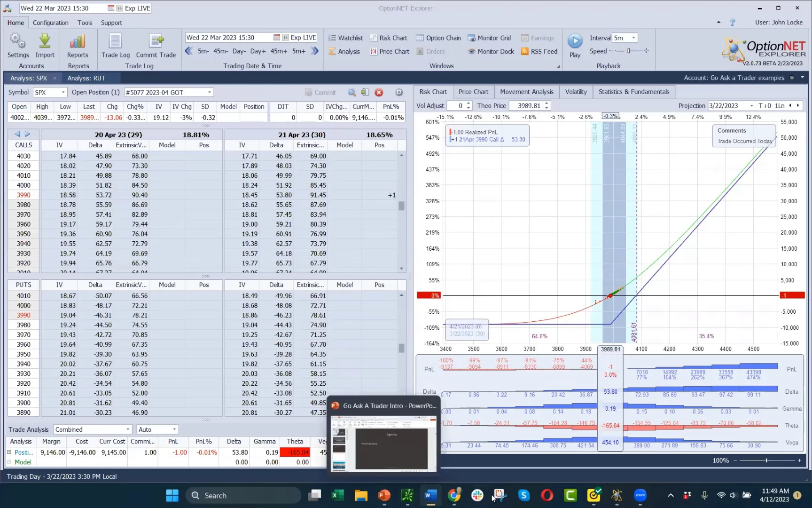Expand the Windows group dialog launcher
The width and height of the screenshot is (812, 508).
point(558,66)
